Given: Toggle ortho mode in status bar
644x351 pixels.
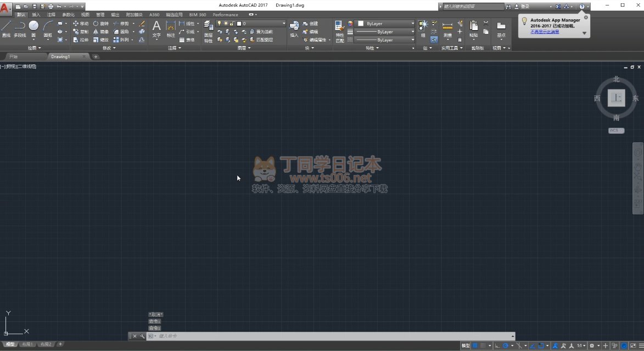Looking at the screenshot, I should click(497, 346).
